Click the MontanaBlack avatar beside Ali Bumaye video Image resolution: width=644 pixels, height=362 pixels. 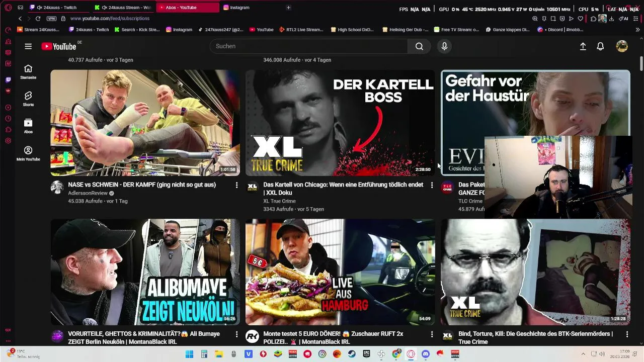57,336
